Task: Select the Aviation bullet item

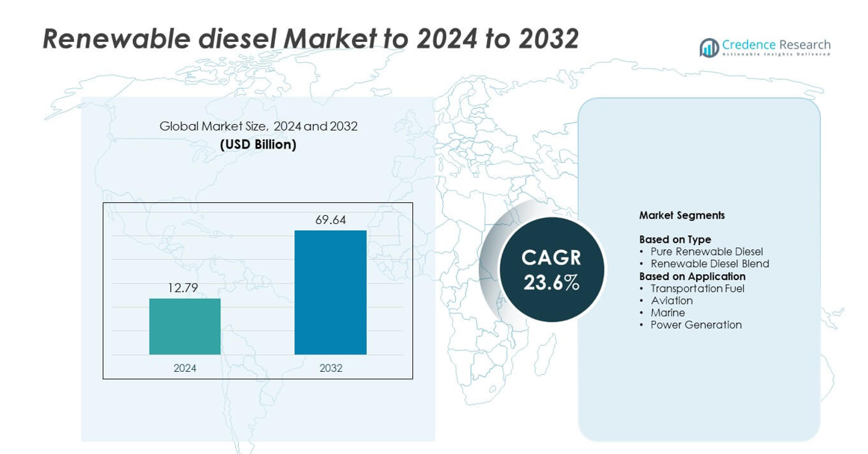Action: click(x=671, y=300)
